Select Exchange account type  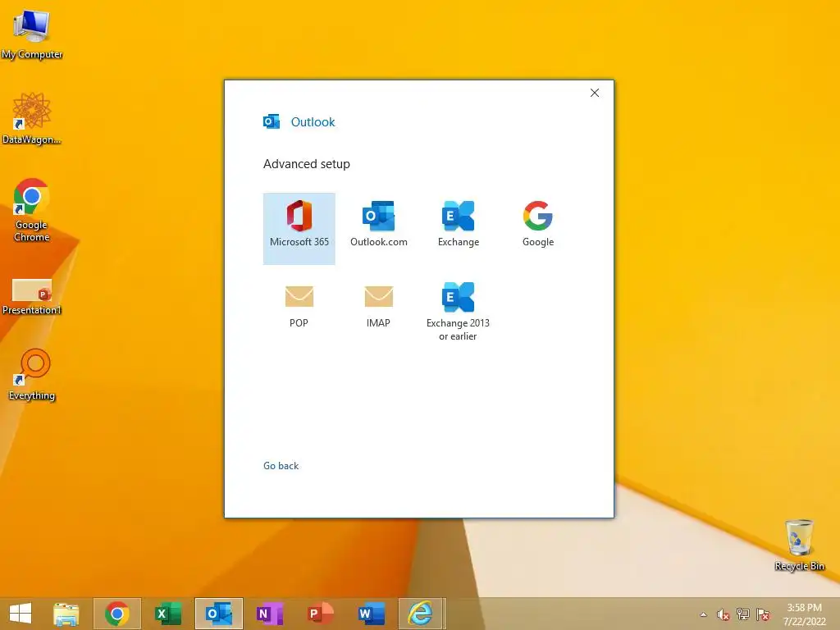pyautogui.click(x=458, y=225)
